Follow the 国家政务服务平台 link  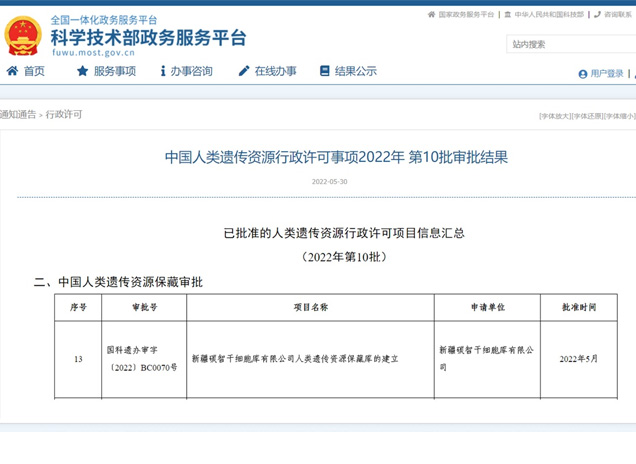pyautogui.click(x=466, y=15)
